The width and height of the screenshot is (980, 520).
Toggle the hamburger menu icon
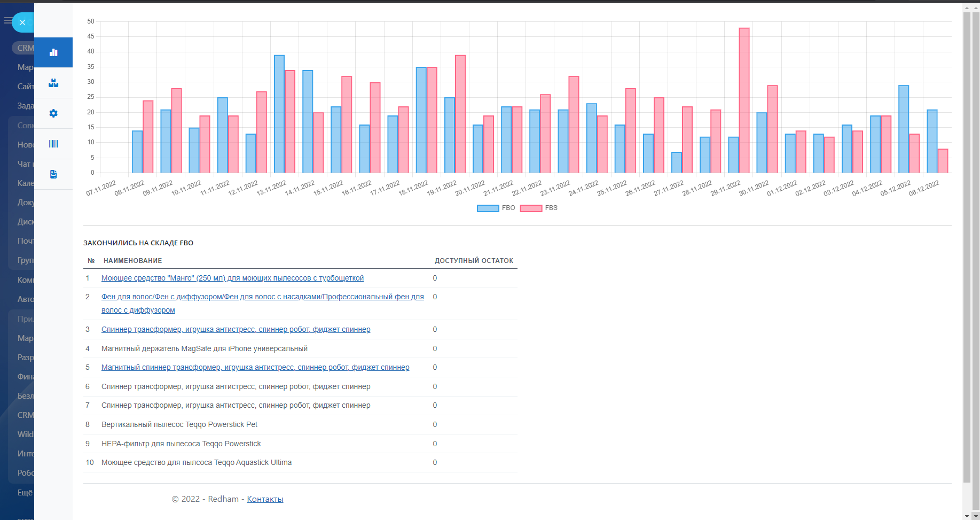tap(7, 21)
